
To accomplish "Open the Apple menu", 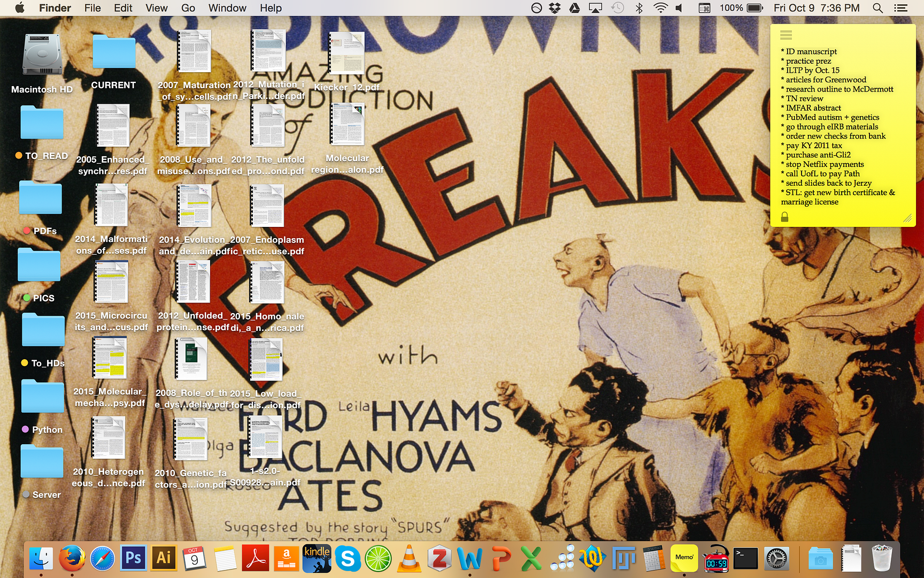I will [19, 7].
